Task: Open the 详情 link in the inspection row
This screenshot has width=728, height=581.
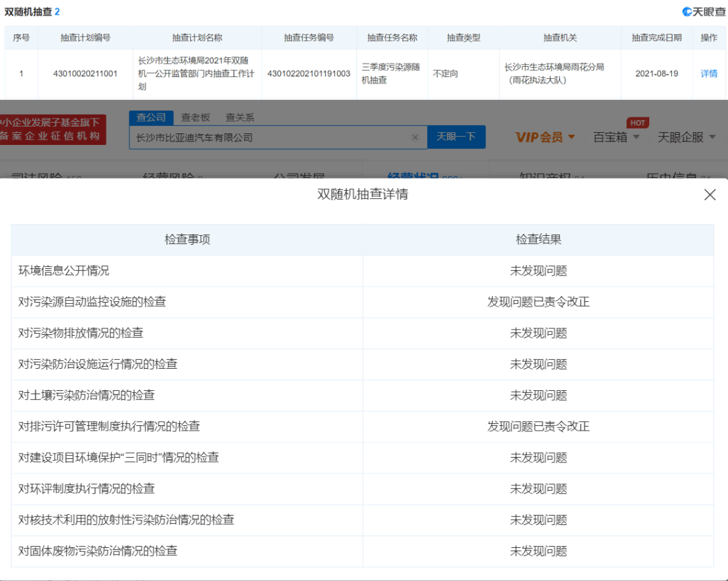Action: click(708, 73)
